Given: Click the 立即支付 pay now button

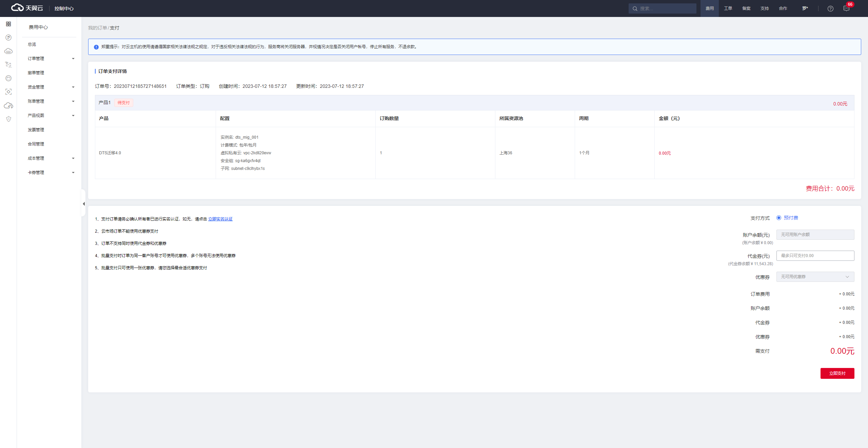Looking at the screenshot, I should 837,373.
